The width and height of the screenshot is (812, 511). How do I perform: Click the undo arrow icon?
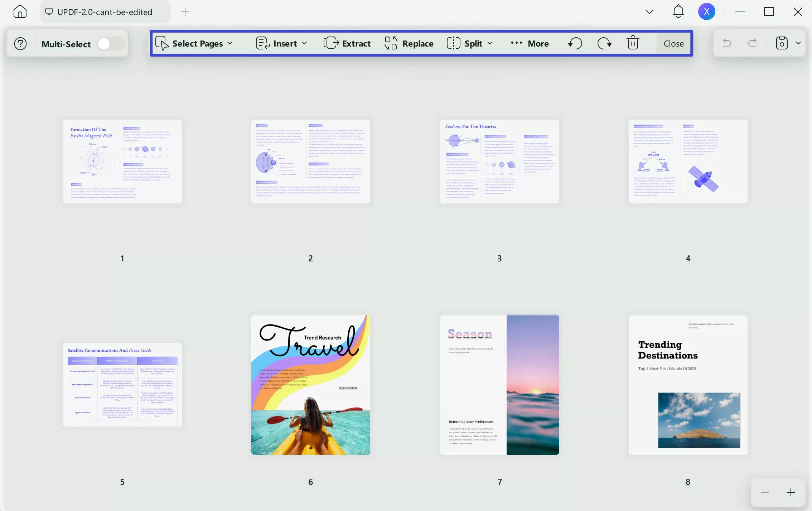point(727,43)
